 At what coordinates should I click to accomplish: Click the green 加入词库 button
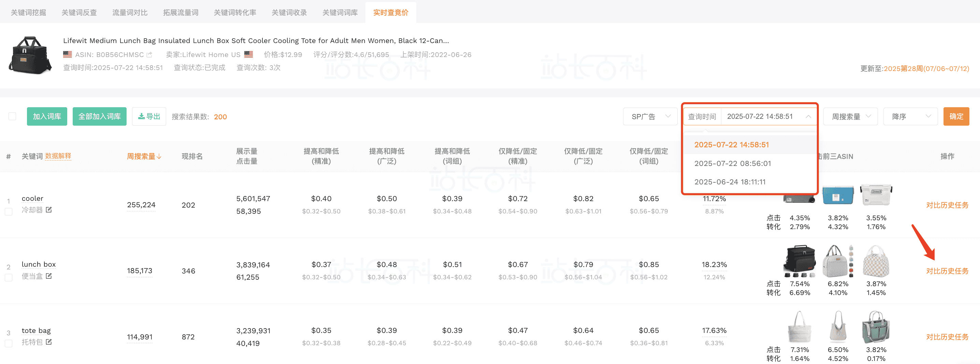point(47,116)
